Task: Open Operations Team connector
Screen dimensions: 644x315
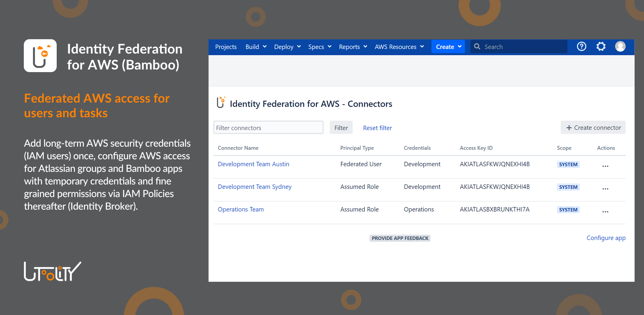Action: 241,209
